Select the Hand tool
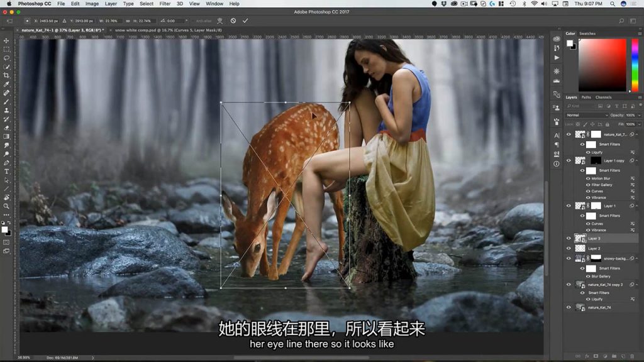644x362 pixels. tap(6, 197)
